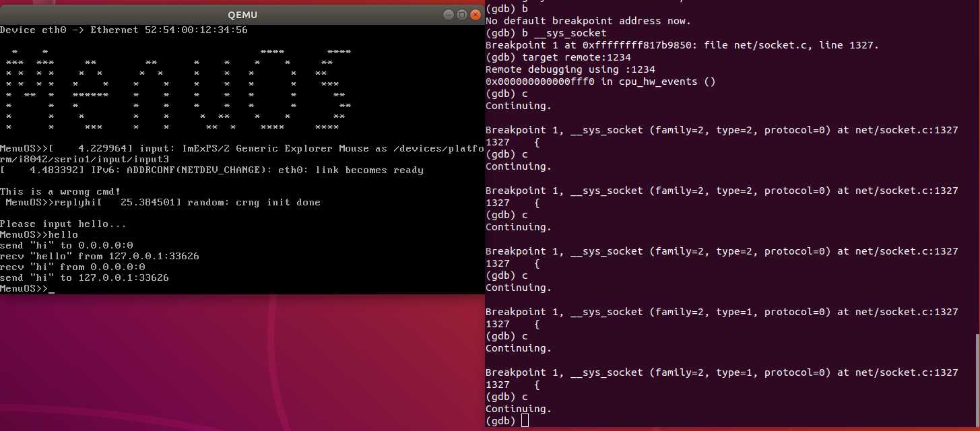Click the "MenuOS>>hello" command line
Screen dimensions: 980x431
[x=39, y=234]
